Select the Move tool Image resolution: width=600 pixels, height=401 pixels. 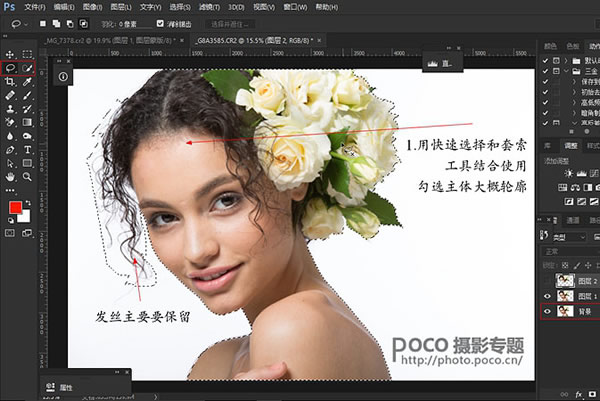point(10,54)
